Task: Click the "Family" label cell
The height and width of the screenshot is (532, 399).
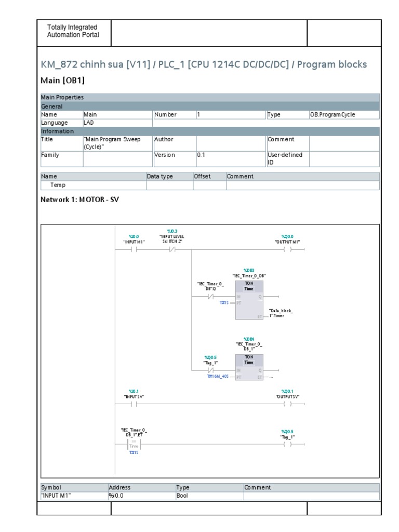Action: click(62, 159)
